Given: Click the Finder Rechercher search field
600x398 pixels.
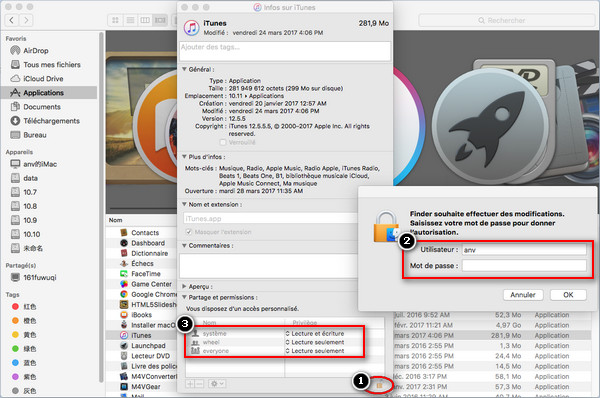Looking at the screenshot, I should tap(506, 20).
